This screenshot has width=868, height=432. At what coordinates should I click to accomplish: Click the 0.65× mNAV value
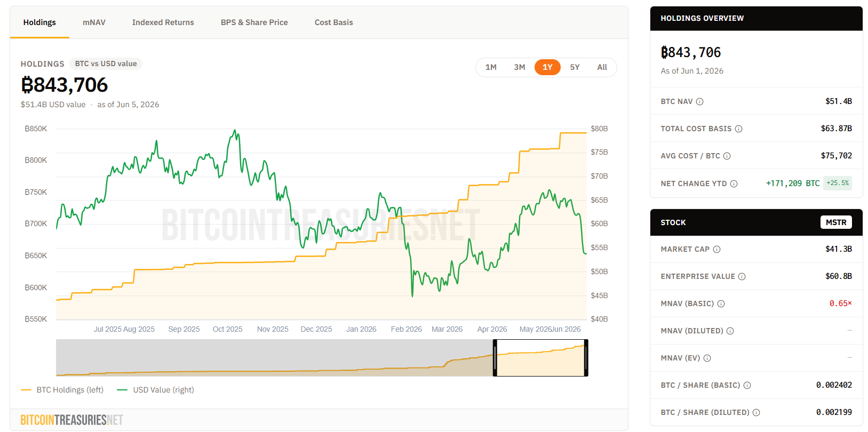click(841, 303)
